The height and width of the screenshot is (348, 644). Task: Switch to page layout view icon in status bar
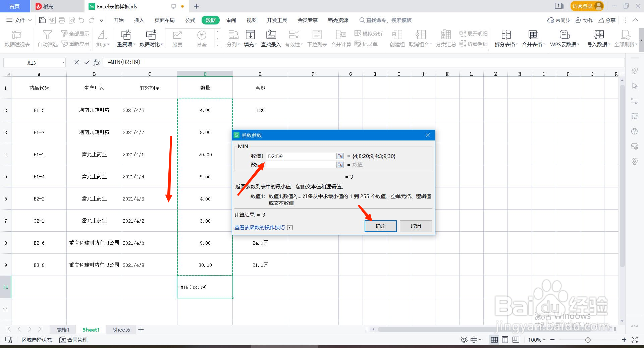point(505,340)
